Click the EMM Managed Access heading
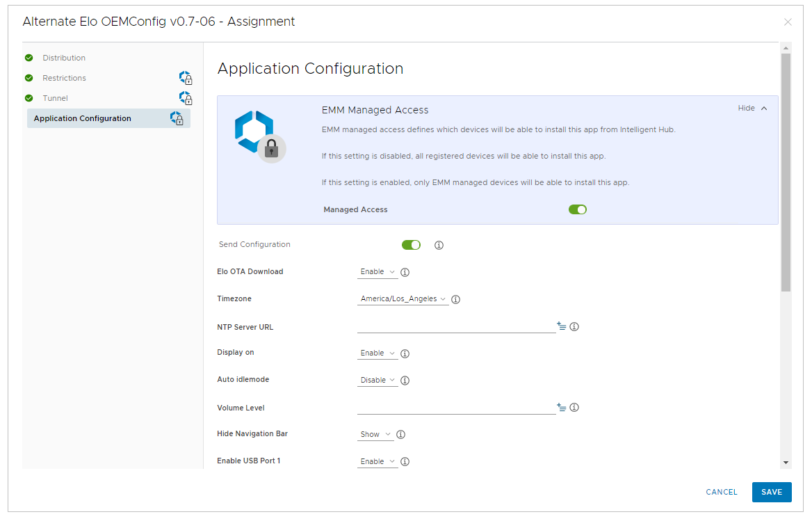The image size is (812, 519). (375, 110)
